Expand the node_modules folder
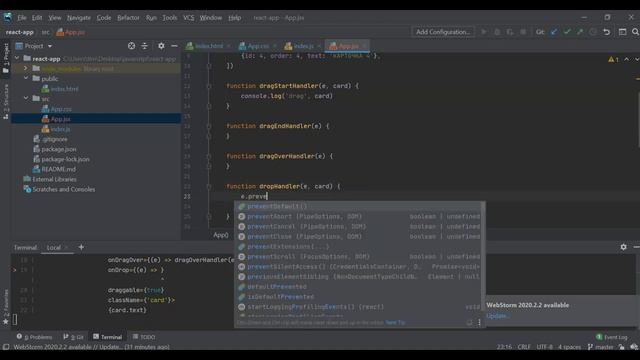 coord(26,69)
